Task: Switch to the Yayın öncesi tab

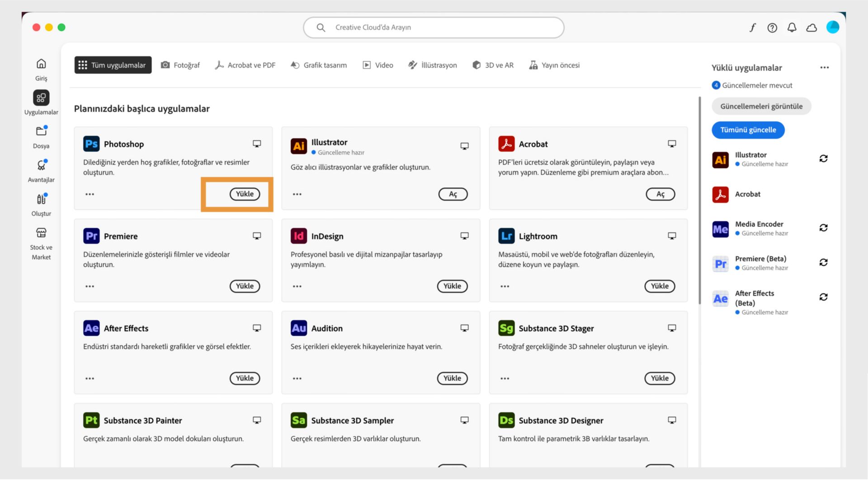Action: pyautogui.click(x=554, y=65)
